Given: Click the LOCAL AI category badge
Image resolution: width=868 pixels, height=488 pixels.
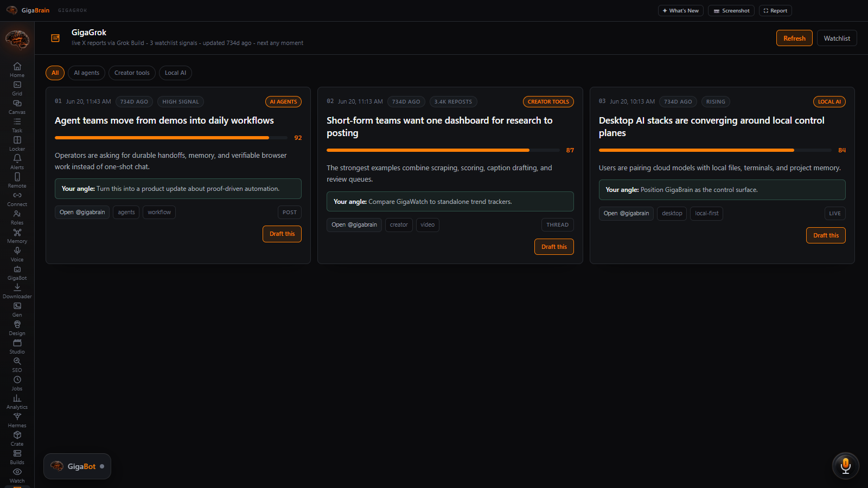Looking at the screenshot, I should click(x=829, y=101).
